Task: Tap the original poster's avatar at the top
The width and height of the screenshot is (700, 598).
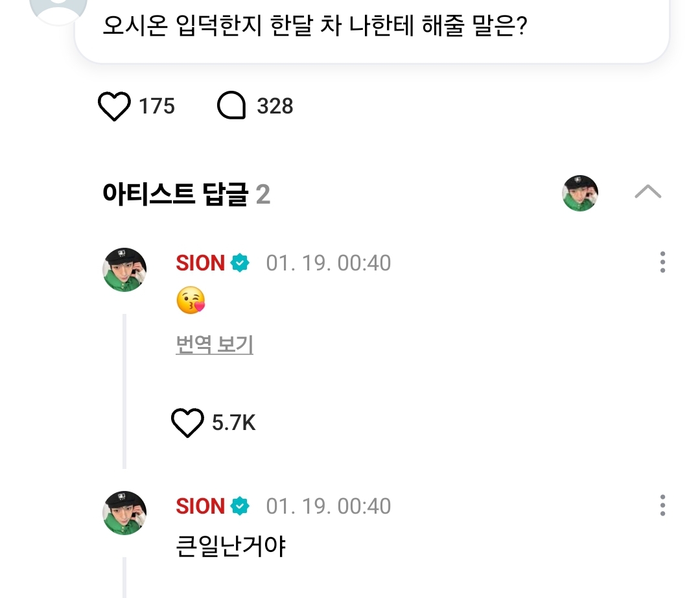Action: [58, 6]
